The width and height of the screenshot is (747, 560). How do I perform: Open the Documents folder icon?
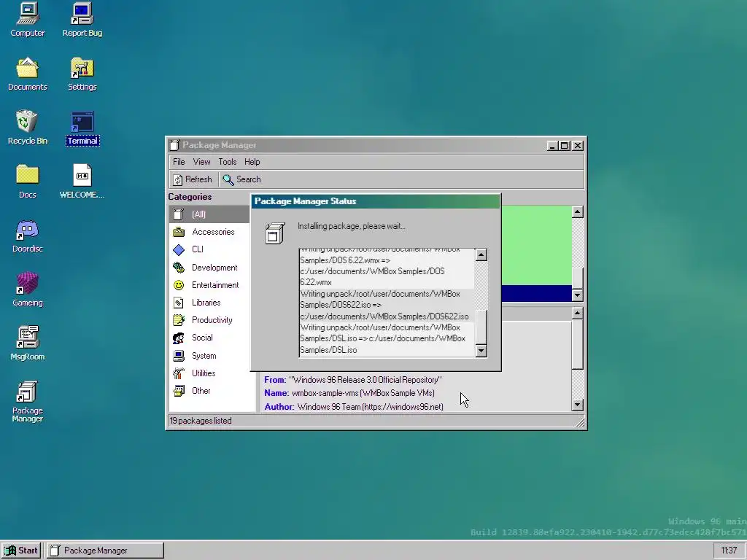[27, 74]
